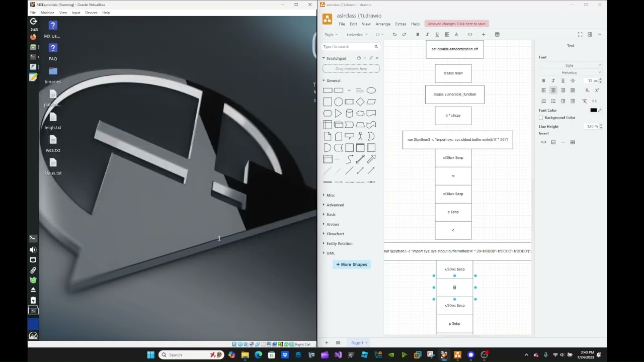This screenshot has width=644, height=362.
Task: Toggle Underline in the Text panel
Action: (x=562, y=80)
